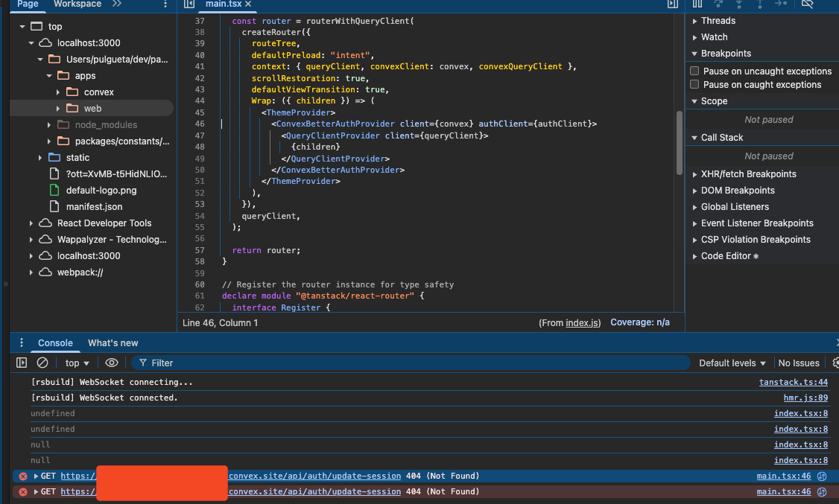Open the tanstack.ts:44 source link

793,382
